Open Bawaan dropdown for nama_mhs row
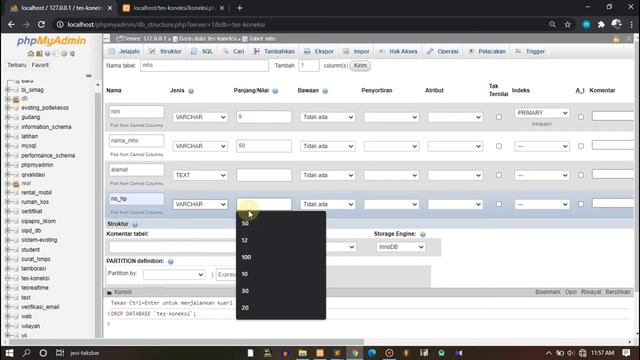 click(327, 146)
